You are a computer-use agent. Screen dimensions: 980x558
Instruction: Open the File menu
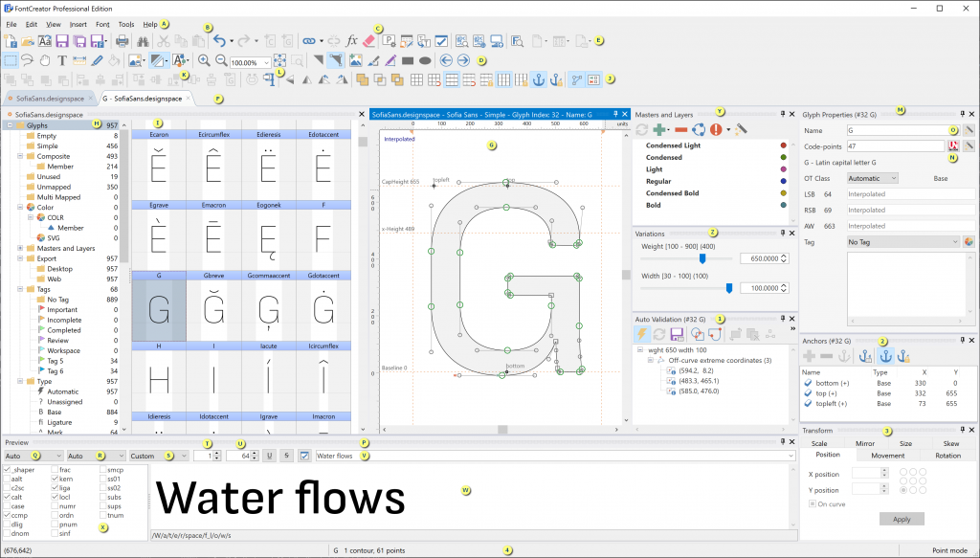[11, 24]
